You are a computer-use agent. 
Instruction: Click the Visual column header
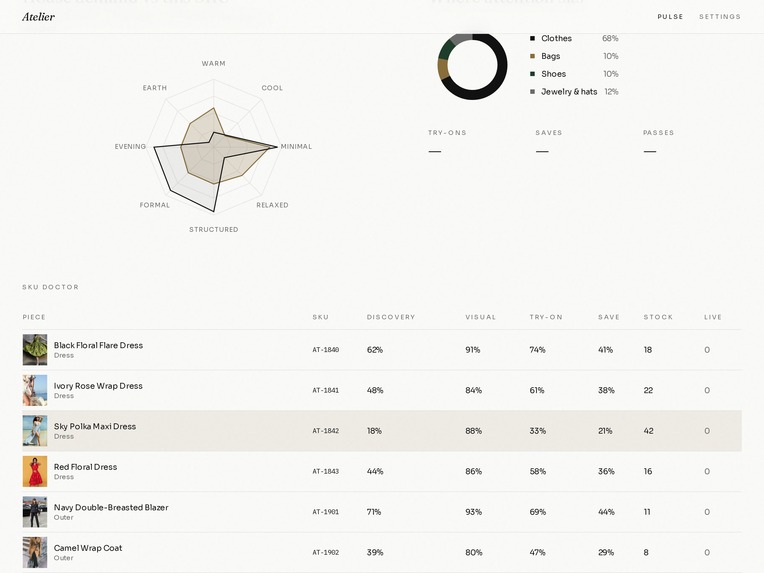click(x=480, y=317)
